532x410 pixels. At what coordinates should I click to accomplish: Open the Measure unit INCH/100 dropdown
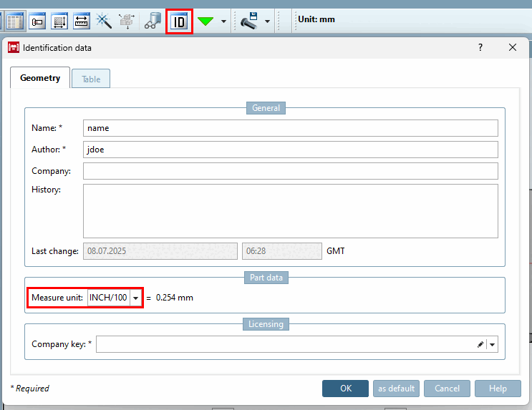pos(136,298)
